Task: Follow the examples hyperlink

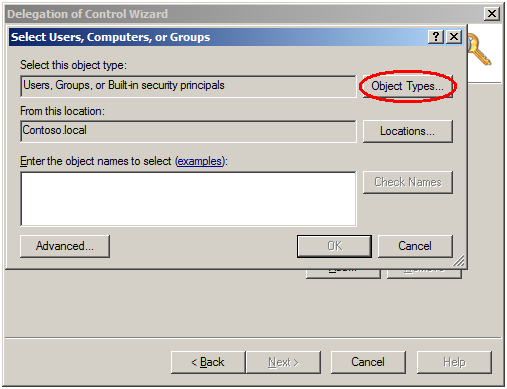Action: point(199,161)
